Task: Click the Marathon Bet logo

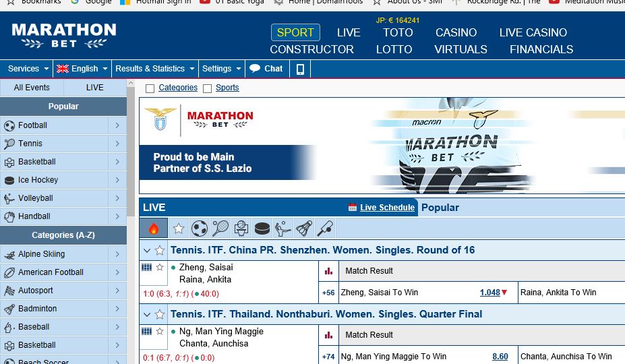Action: coord(64,36)
